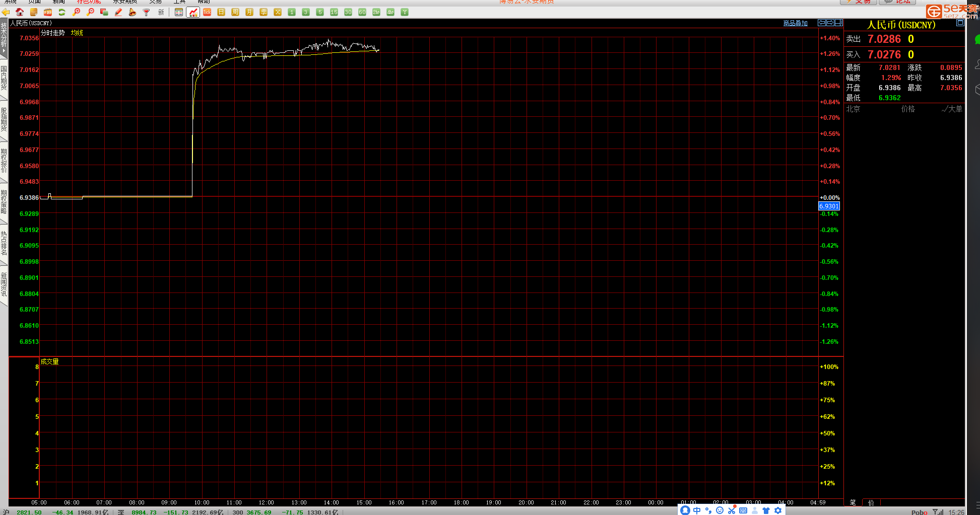980x515 pixels.
Task: Open the 期权策略 sidebar tab
Action: (x=4, y=202)
